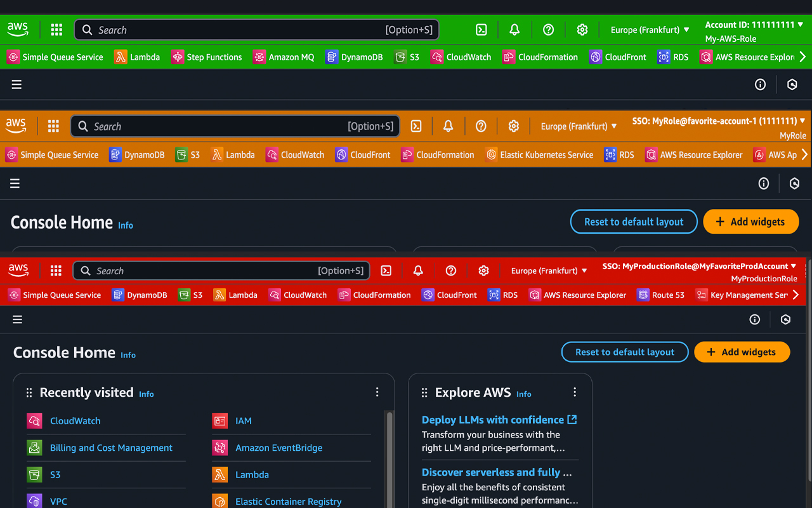The width and height of the screenshot is (812, 508).
Task: Open notifications bell in the red console bar
Action: click(x=418, y=271)
